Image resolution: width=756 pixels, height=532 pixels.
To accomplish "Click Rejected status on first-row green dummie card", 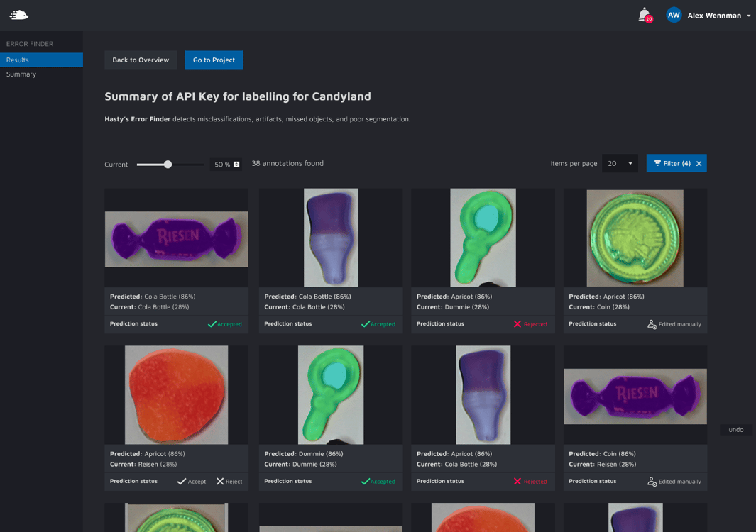I will (530, 324).
